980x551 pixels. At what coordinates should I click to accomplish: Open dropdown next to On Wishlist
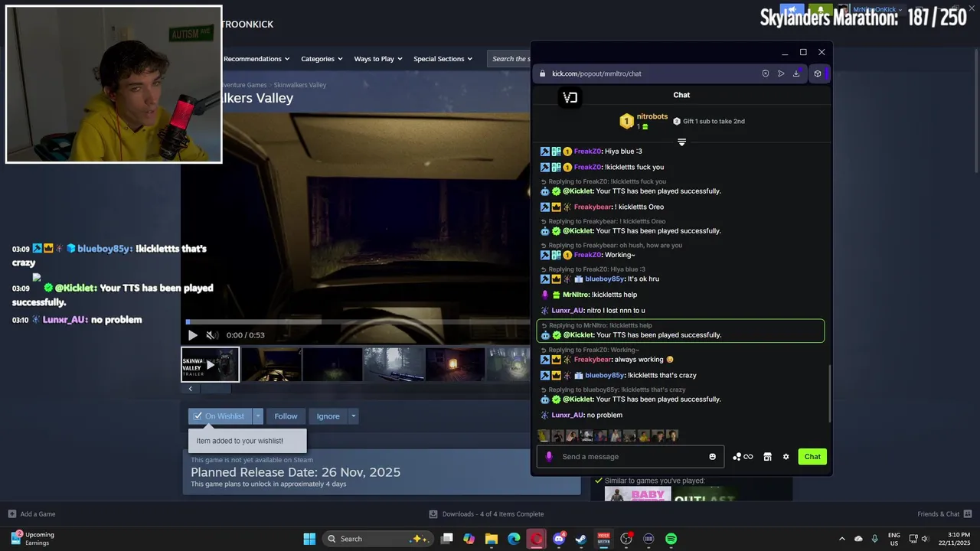(x=258, y=416)
